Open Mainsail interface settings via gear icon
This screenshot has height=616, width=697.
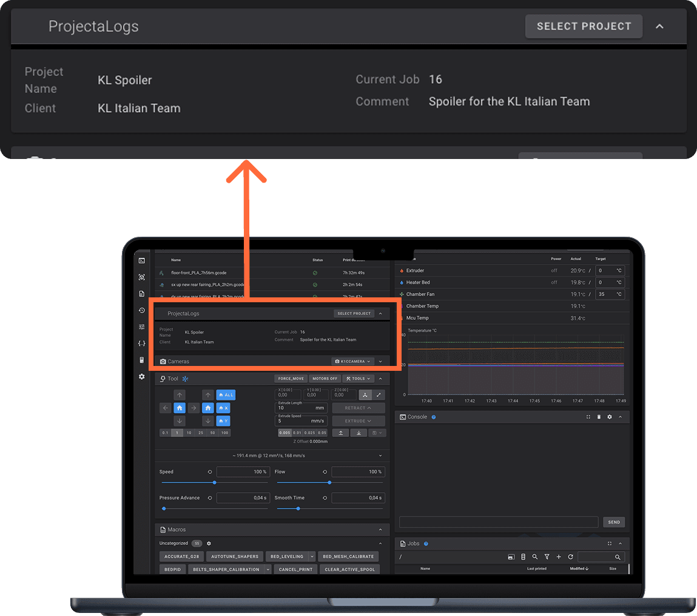point(141,377)
